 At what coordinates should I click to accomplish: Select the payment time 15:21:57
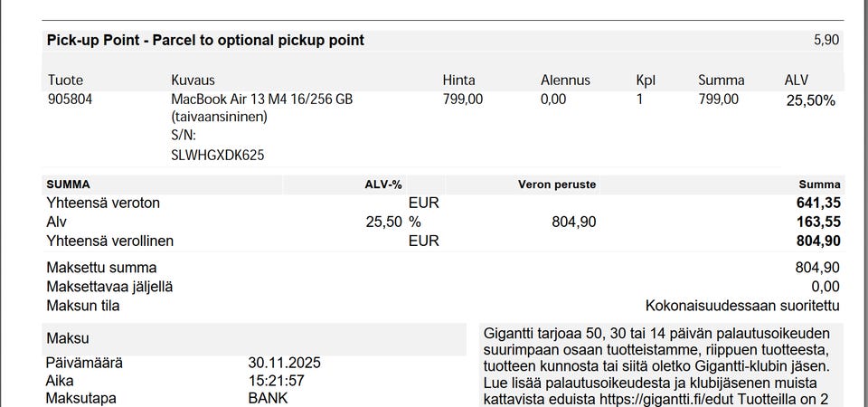pyautogui.click(x=276, y=381)
